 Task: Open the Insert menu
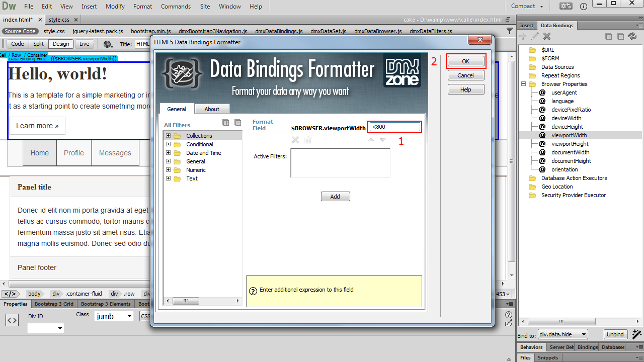90,7
